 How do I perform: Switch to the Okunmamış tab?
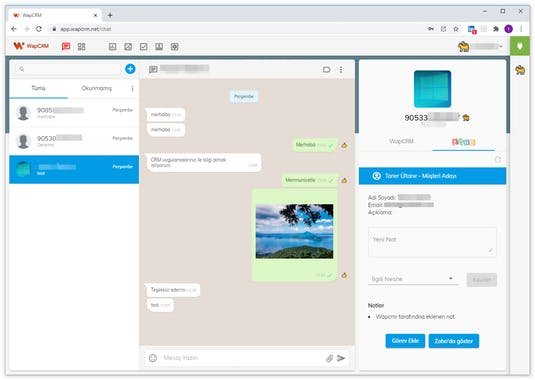(x=97, y=88)
